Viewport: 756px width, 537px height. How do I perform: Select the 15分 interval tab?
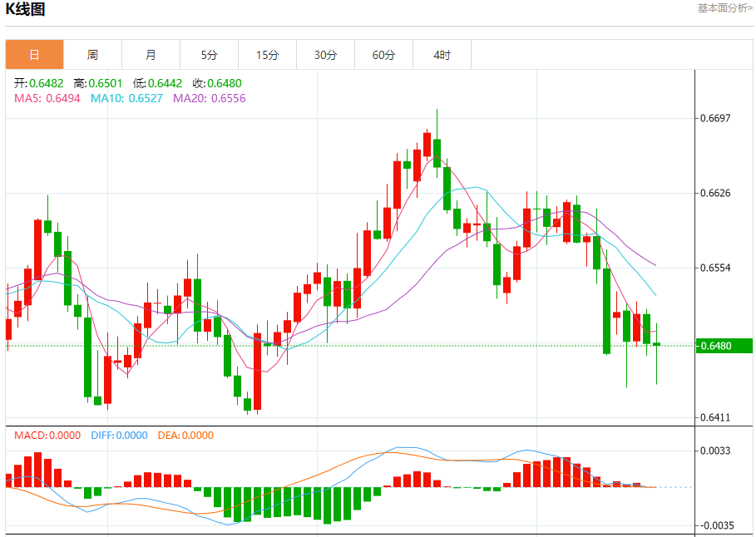[x=267, y=55]
